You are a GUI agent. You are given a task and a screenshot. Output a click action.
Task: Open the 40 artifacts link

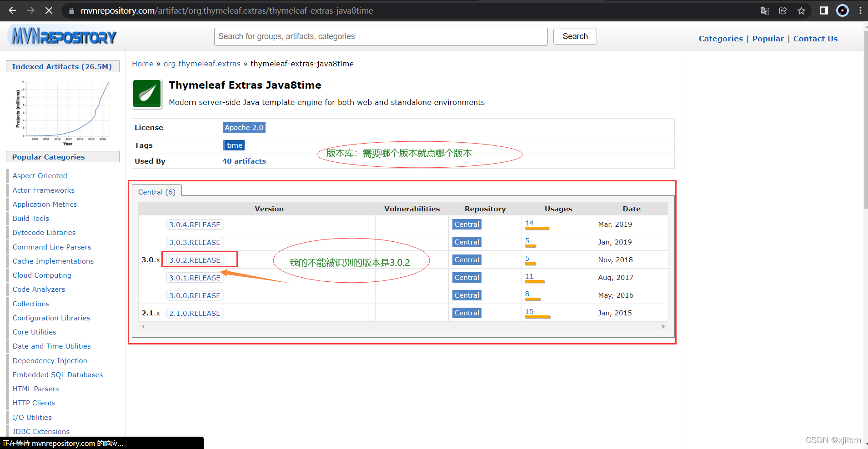(244, 161)
